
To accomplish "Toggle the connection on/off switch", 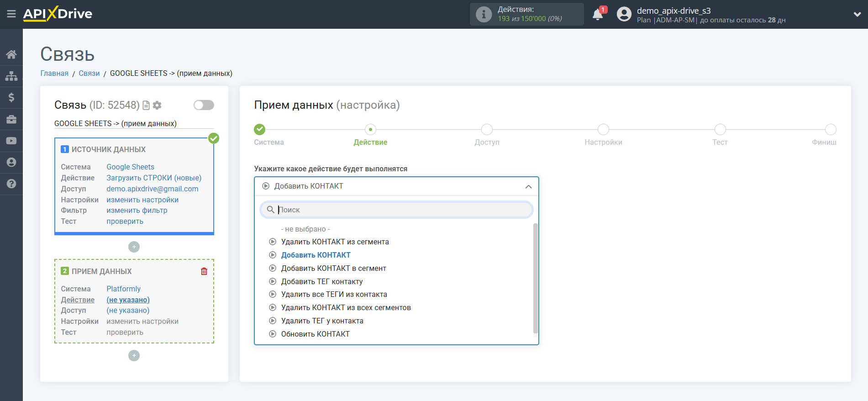I will point(204,105).
